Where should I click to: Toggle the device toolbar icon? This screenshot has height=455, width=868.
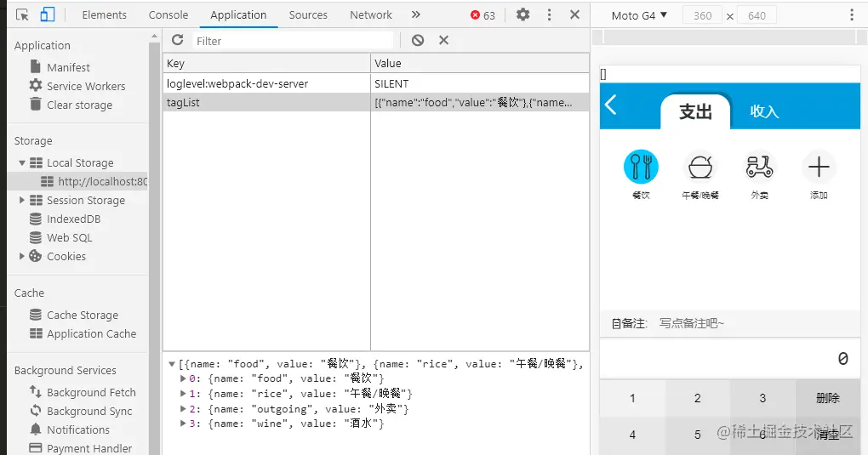coord(47,15)
